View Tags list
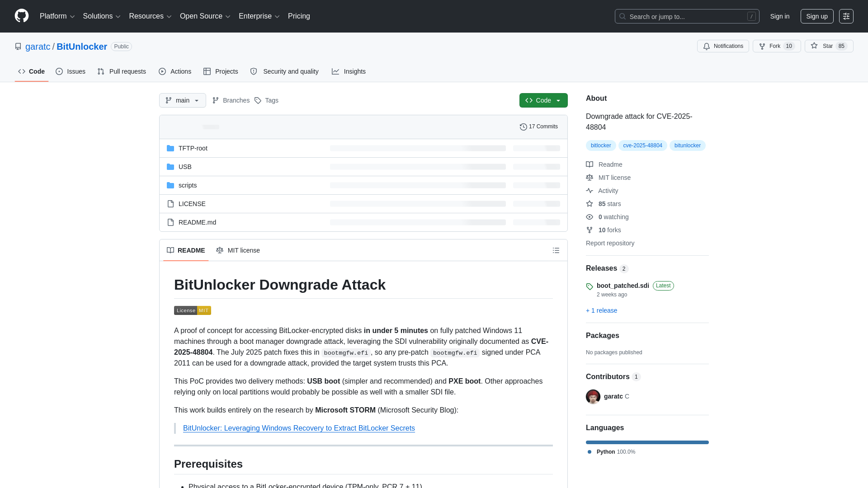This screenshot has height=488, width=868. pos(266,100)
